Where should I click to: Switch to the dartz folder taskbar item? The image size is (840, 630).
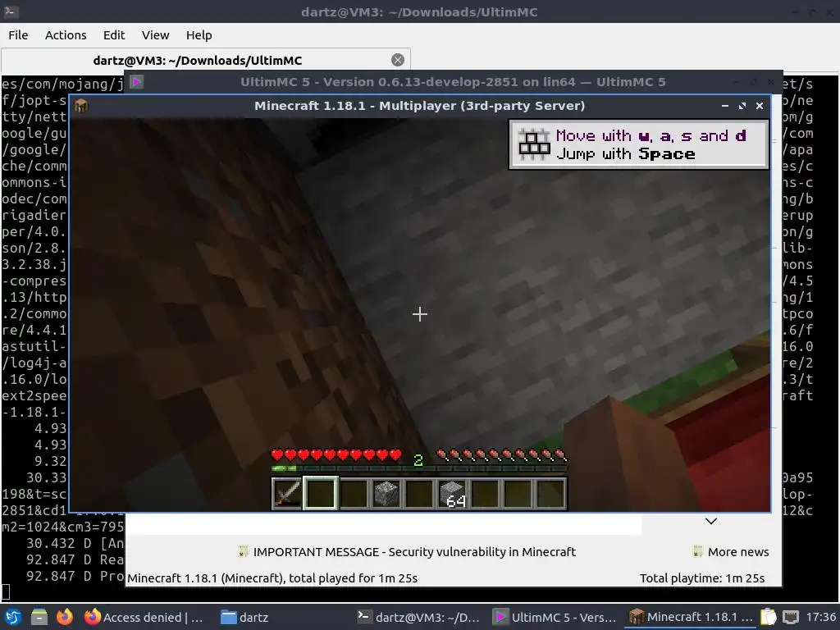tap(244, 617)
